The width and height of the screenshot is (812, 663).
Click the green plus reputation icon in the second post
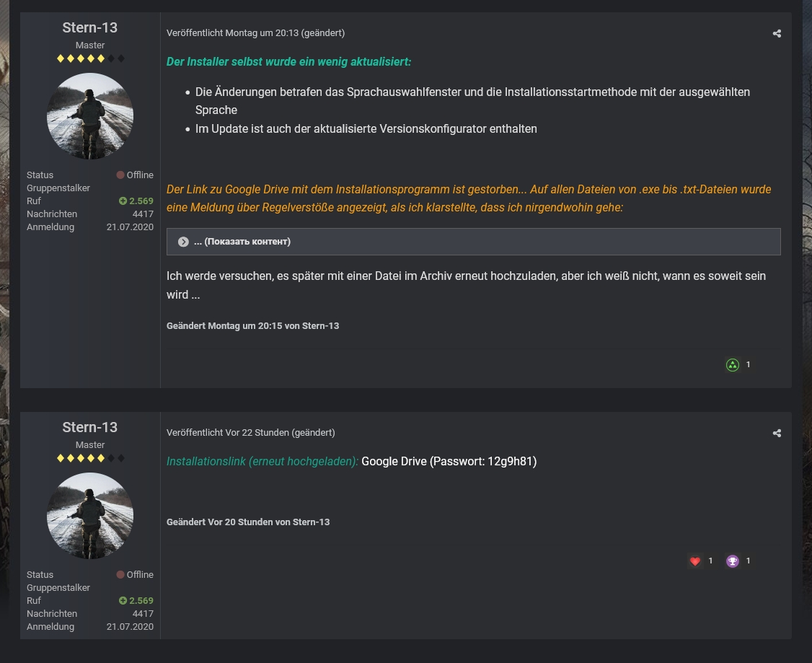pyautogui.click(x=123, y=601)
